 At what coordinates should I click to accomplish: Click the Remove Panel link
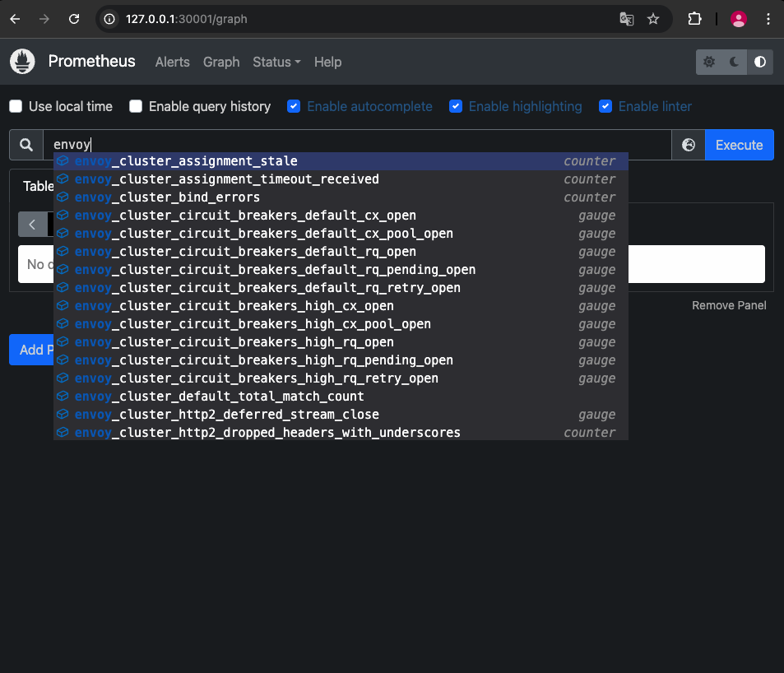pyautogui.click(x=729, y=305)
